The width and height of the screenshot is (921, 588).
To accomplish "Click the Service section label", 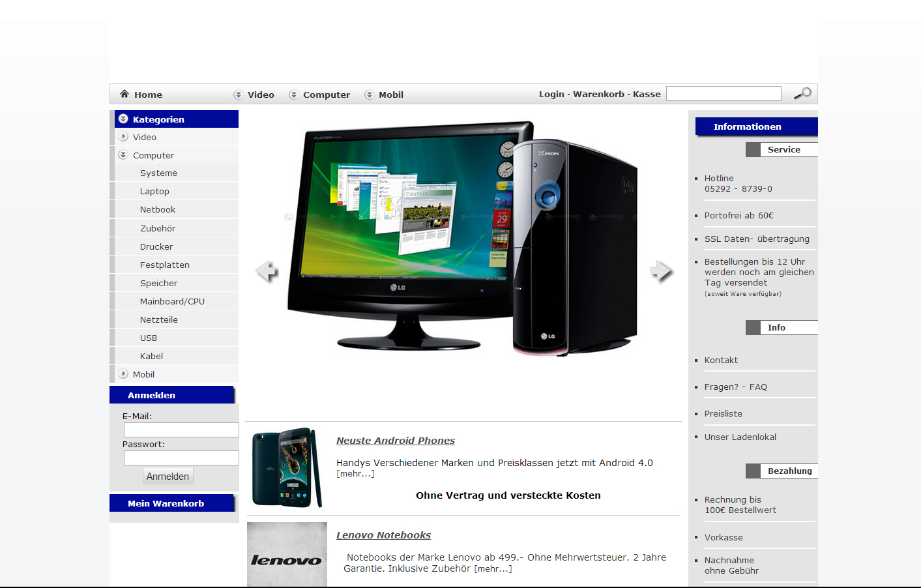I will coord(782,149).
